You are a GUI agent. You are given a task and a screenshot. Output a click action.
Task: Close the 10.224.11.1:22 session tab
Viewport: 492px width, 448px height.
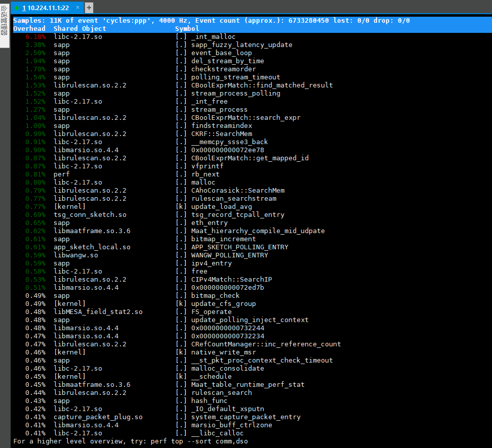(x=77, y=7)
